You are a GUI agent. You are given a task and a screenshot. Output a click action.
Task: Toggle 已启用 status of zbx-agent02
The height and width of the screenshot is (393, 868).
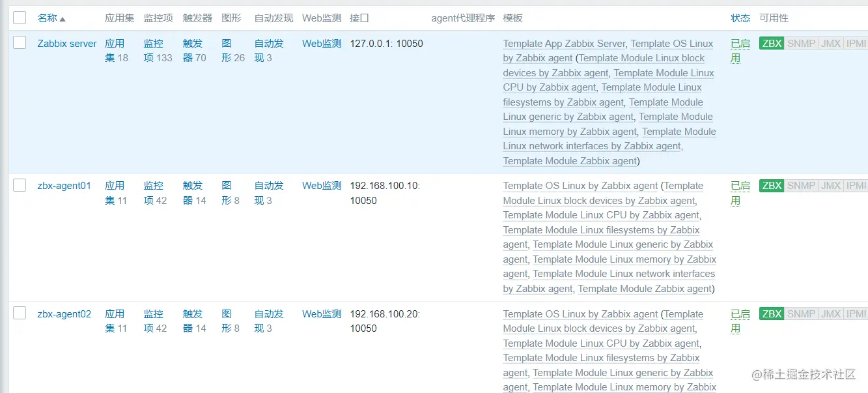(x=740, y=321)
